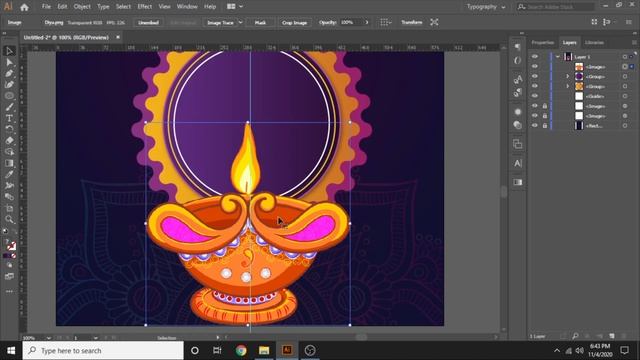Select the Paintbrush tool
The height and width of the screenshot is (360, 640).
[9, 107]
